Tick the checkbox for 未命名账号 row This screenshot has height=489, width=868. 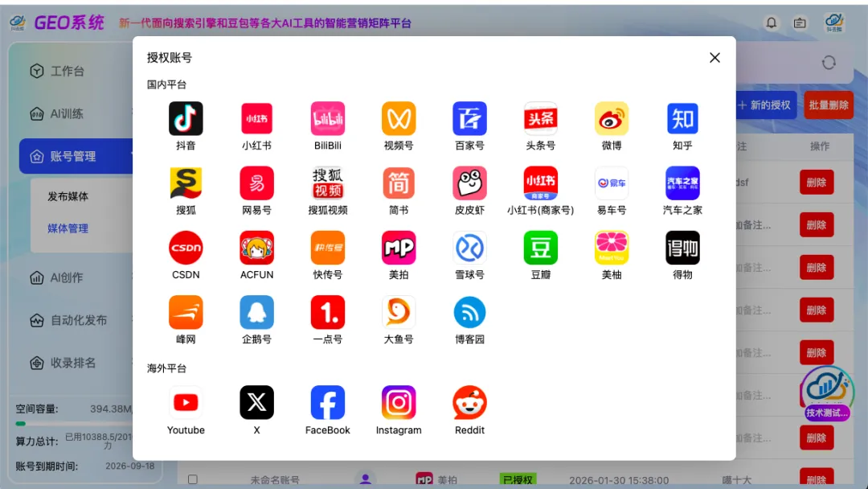[x=193, y=479]
